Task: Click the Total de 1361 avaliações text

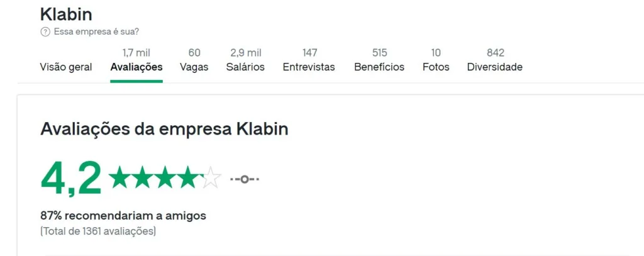Action: (x=98, y=231)
